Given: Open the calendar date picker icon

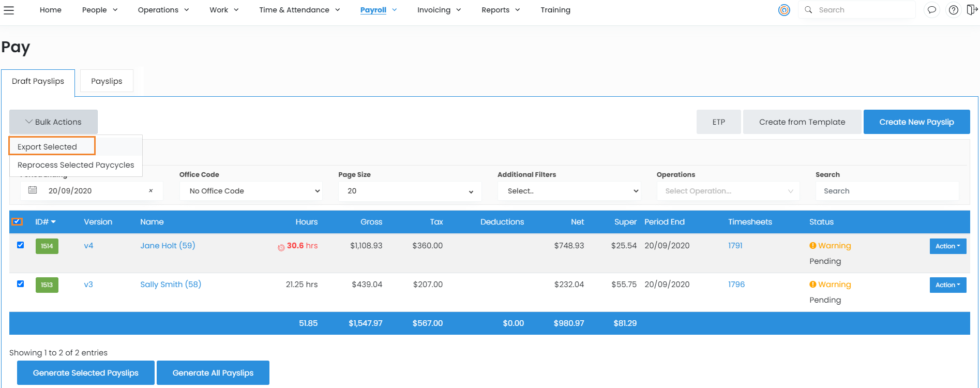Looking at the screenshot, I should pyautogui.click(x=33, y=190).
